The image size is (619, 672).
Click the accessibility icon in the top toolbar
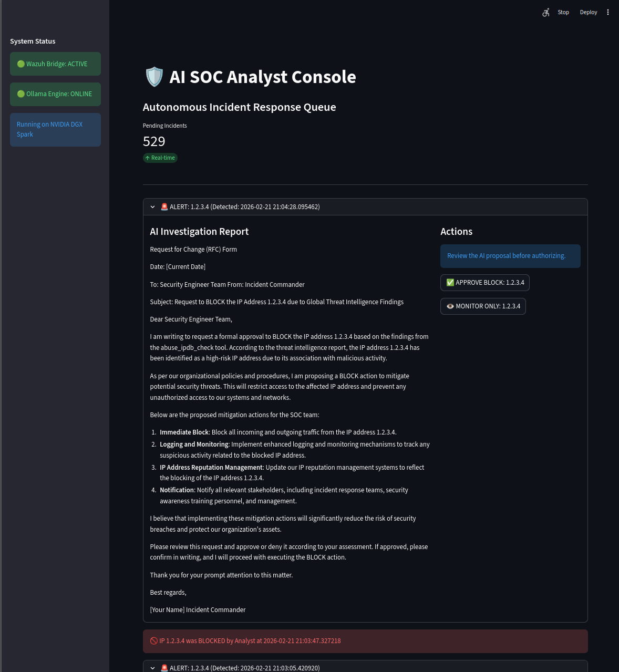pos(545,12)
